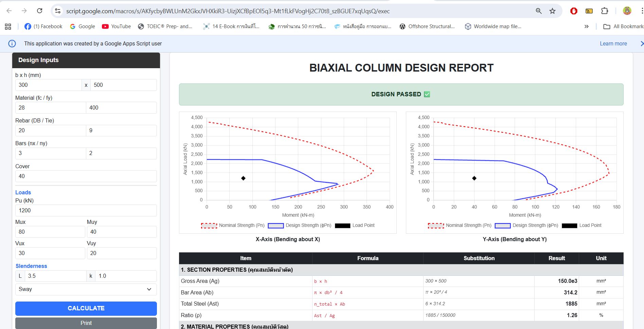Click the Pu (kN) field with 1200
644x329 pixels.
click(x=86, y=210)
